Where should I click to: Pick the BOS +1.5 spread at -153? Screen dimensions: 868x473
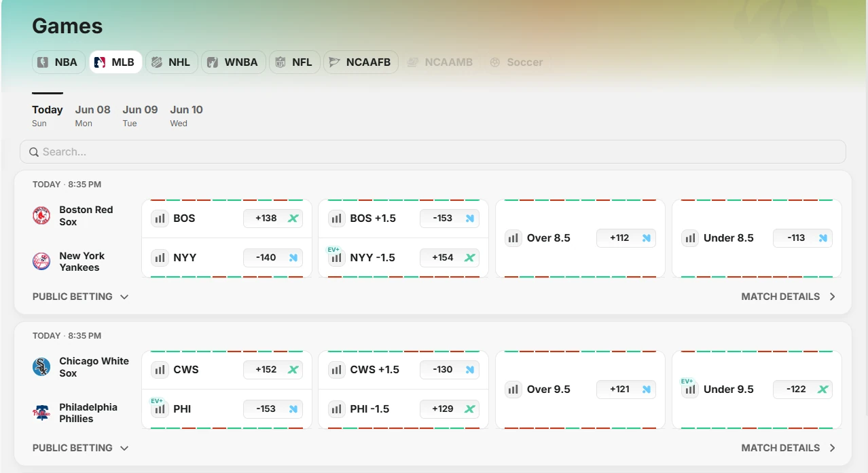[x=450, y=219]
